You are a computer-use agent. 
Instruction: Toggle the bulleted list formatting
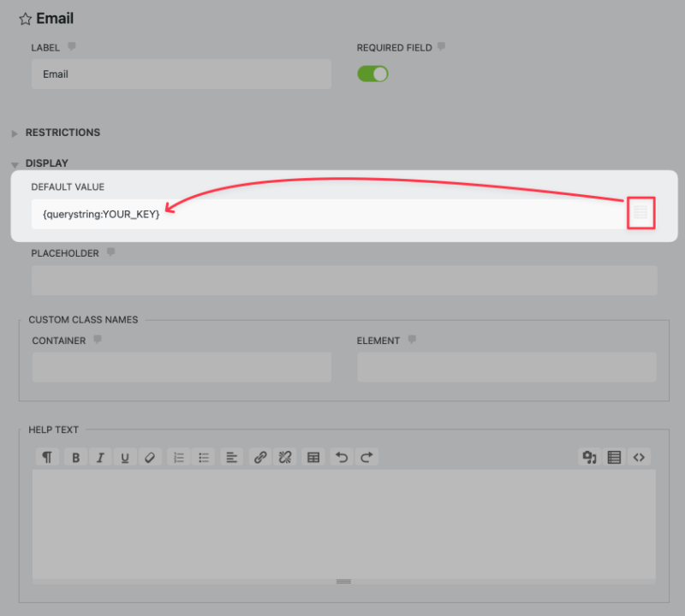point(203,457)
